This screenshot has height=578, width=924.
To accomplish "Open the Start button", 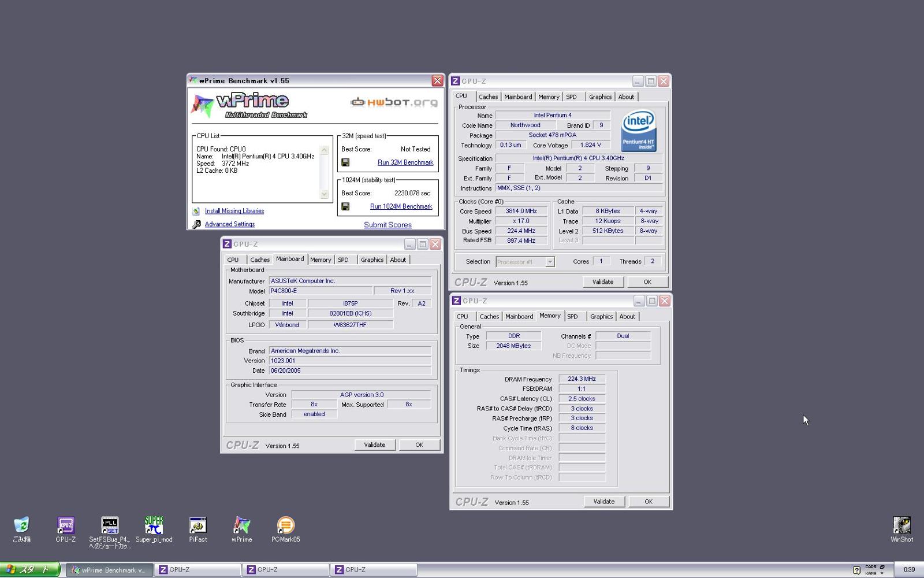I will [x=30, y=569].
